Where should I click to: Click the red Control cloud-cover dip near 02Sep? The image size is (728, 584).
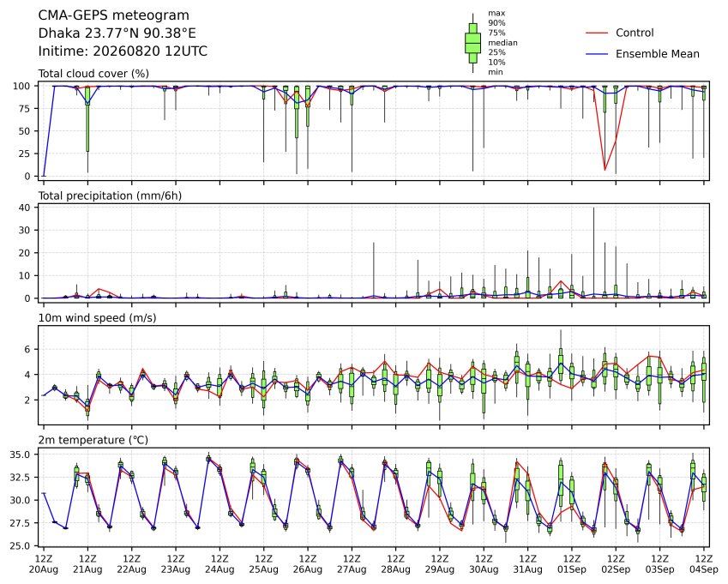tap(605, 169)
